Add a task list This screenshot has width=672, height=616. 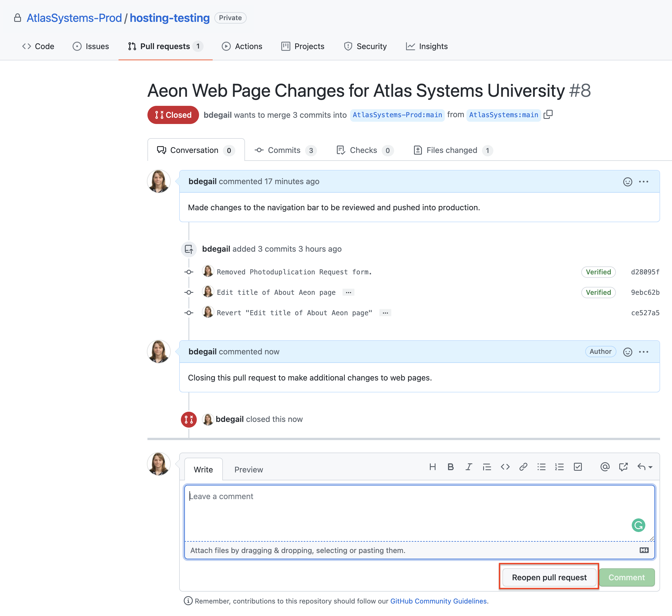578,467
